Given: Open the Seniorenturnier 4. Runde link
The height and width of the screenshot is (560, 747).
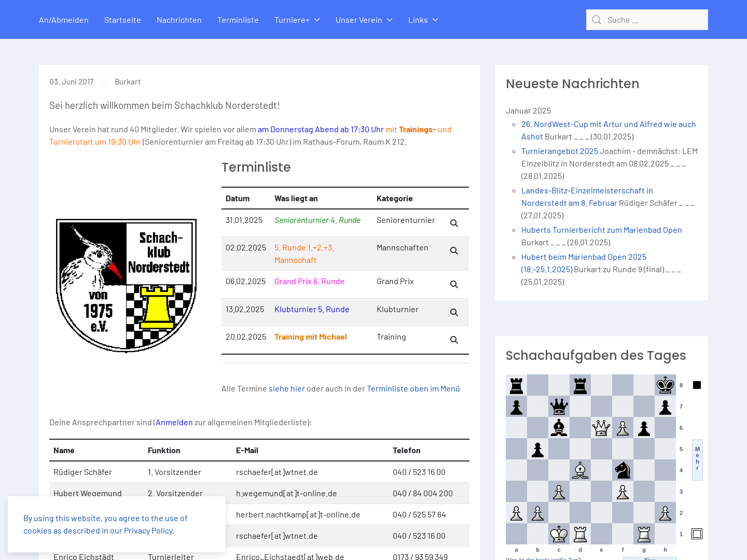Looking at the screenshot, I should coord(317,220).
